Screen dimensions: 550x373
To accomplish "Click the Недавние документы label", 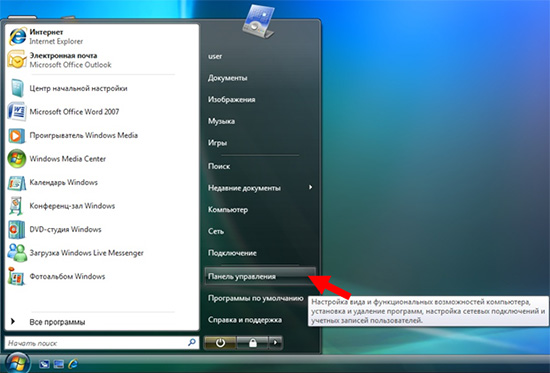I will click(x=244, y=188).
